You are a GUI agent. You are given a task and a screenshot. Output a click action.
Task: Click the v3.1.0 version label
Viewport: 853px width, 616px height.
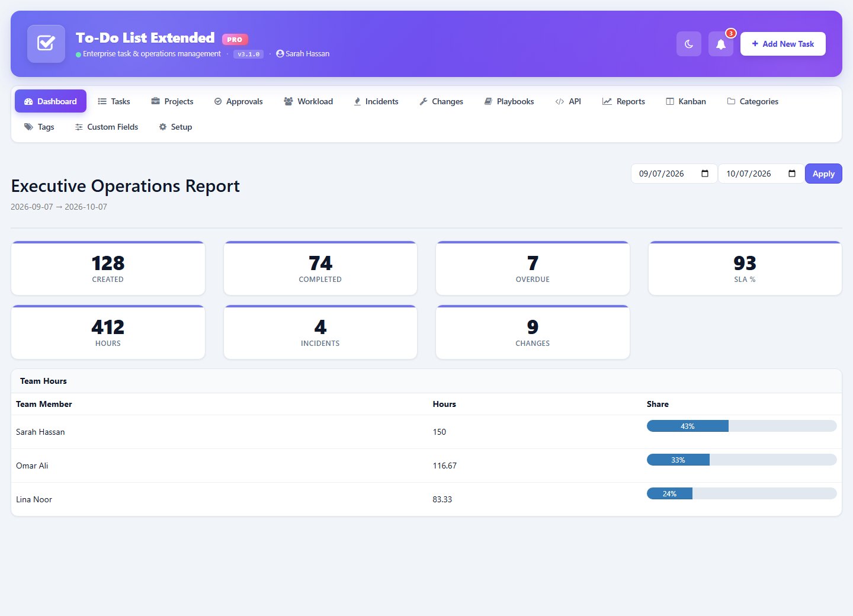pyautogui.click(x=249, y=54)
